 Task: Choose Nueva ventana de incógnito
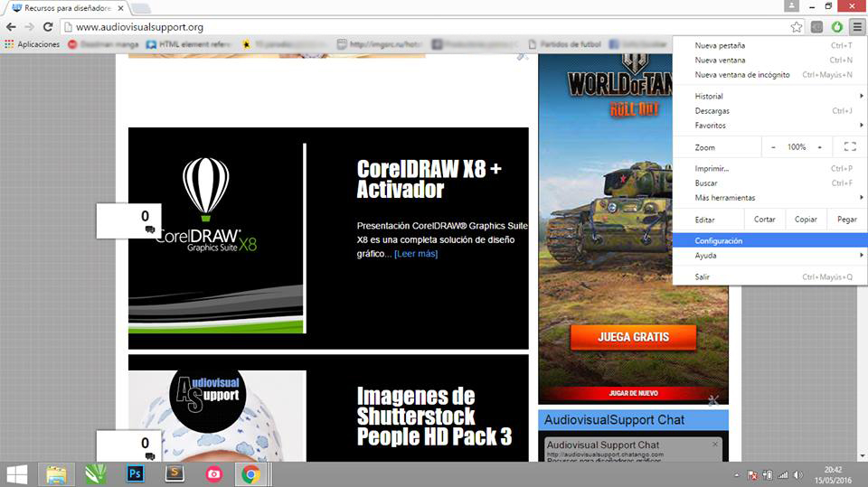click(770, 75)
